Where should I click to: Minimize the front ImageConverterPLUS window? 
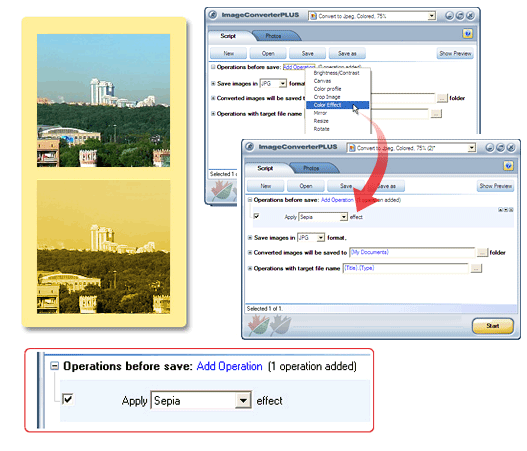click(490, 147)
